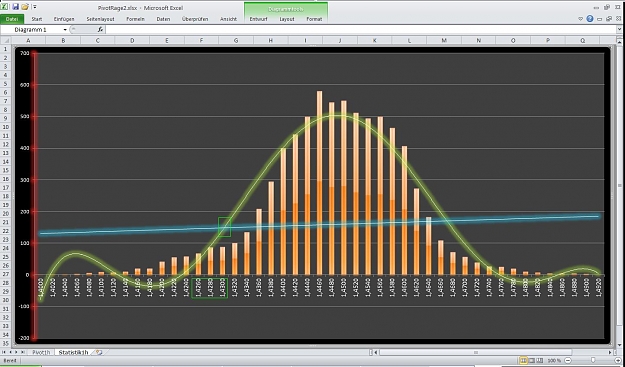Select column J header

[340, 40]
